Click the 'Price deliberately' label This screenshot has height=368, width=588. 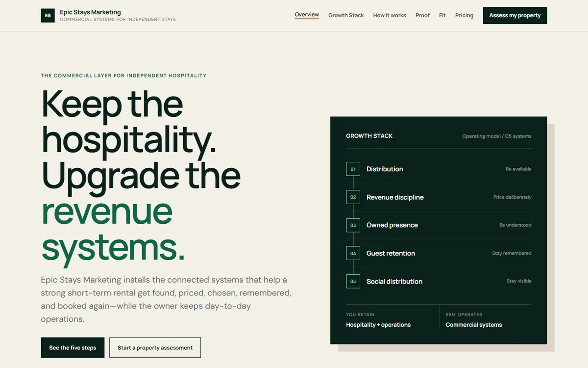coord(513,197)
